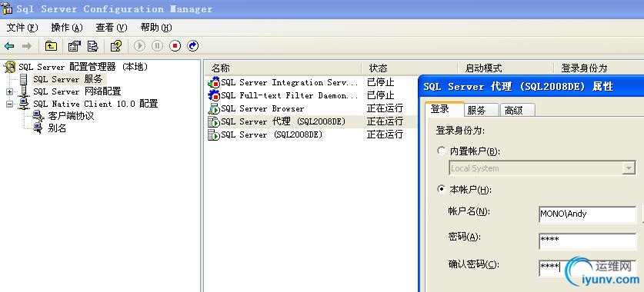Screen dimensions: 644x292
Task: Click the SQL Server (SQL2008DE) row icon
Action: 214,134
